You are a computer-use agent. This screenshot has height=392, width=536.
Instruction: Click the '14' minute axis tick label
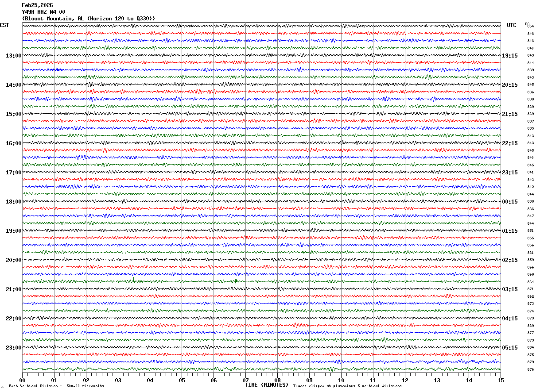(469, 380)
